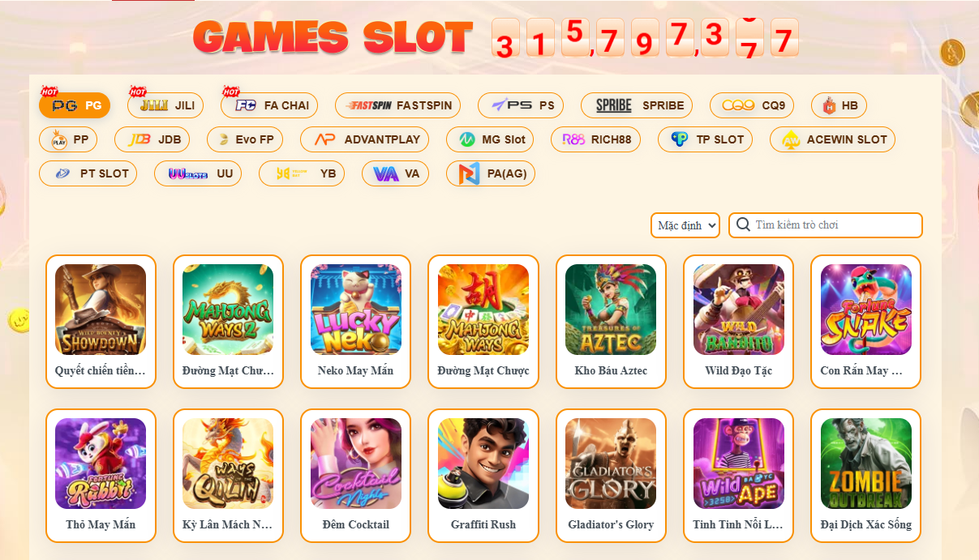Screen dimensions: 979x560
Task: Launch the Graffiti Rush game icon
Action: tap(483, 464)
